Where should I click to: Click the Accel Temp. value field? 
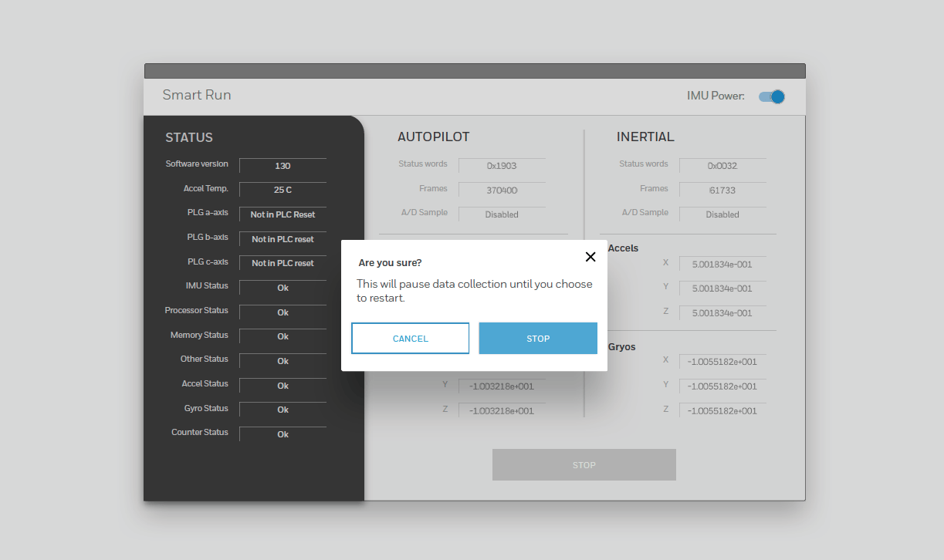coord(283,190)
